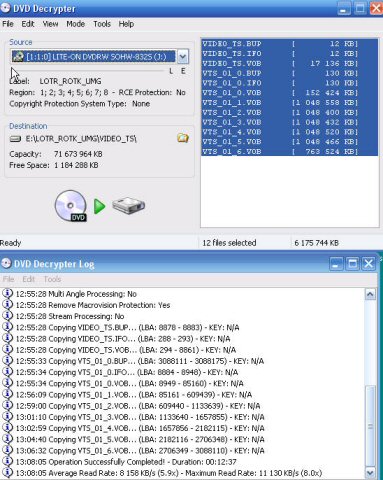383x480 pixels.
Task: Click info icon beside Copying VTS_01_2.VOB entry
Action: pyautogui.click(x=7, y=406)
